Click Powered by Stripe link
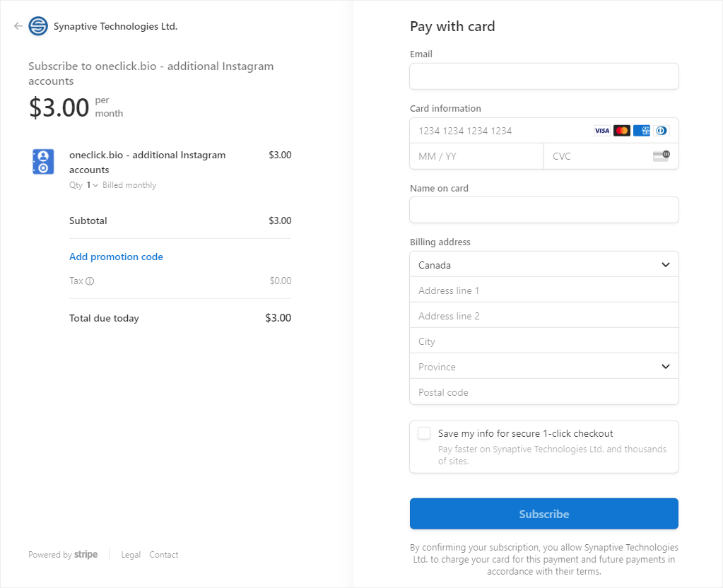This screenshot has width=723, height=588. tap(63, 554)
